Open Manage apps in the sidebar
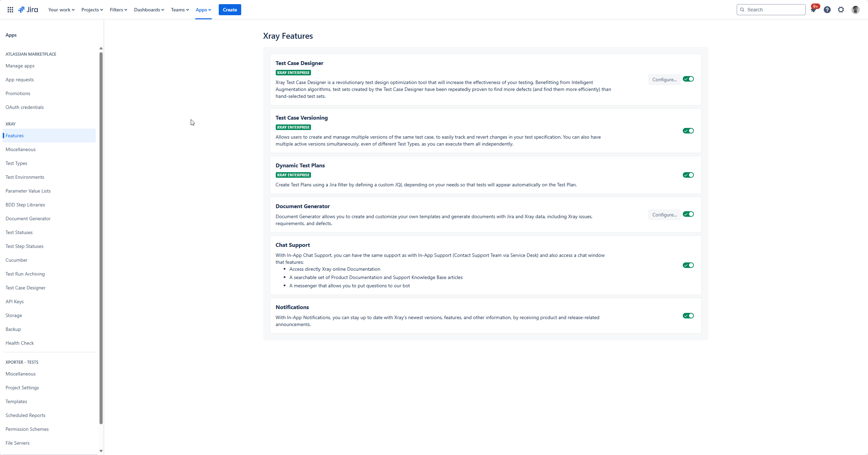The width and height of the screenshot is (868, 455). tap(49, 66)
